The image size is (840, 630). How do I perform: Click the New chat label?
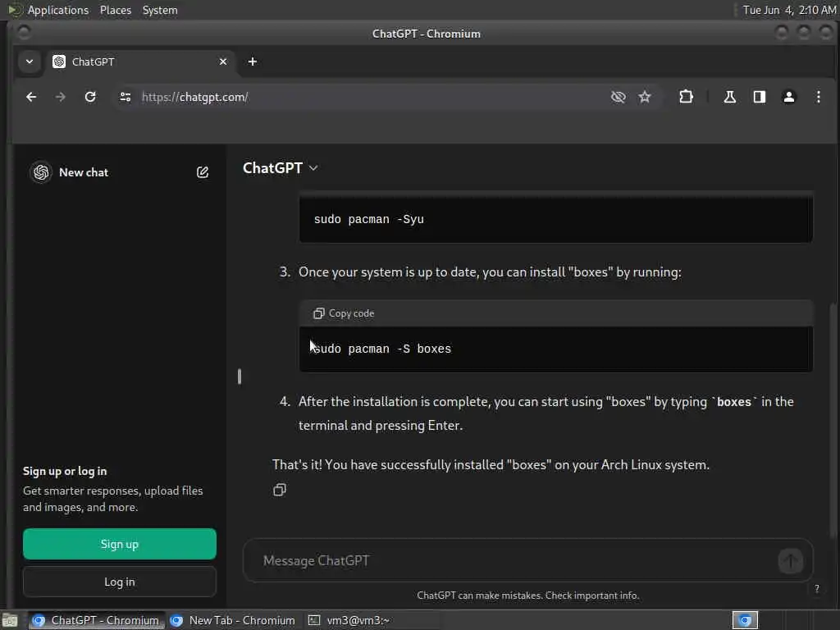[x=84, y=172]
